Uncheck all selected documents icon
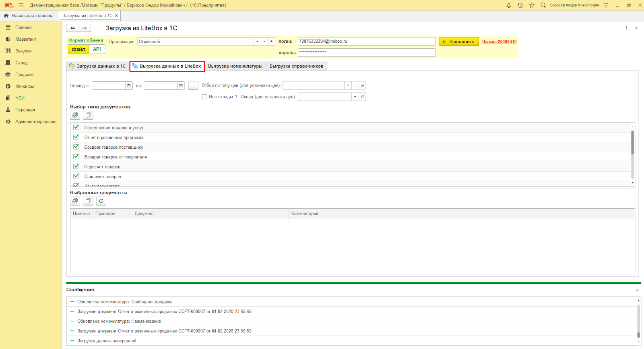 [x=88, y=201]
